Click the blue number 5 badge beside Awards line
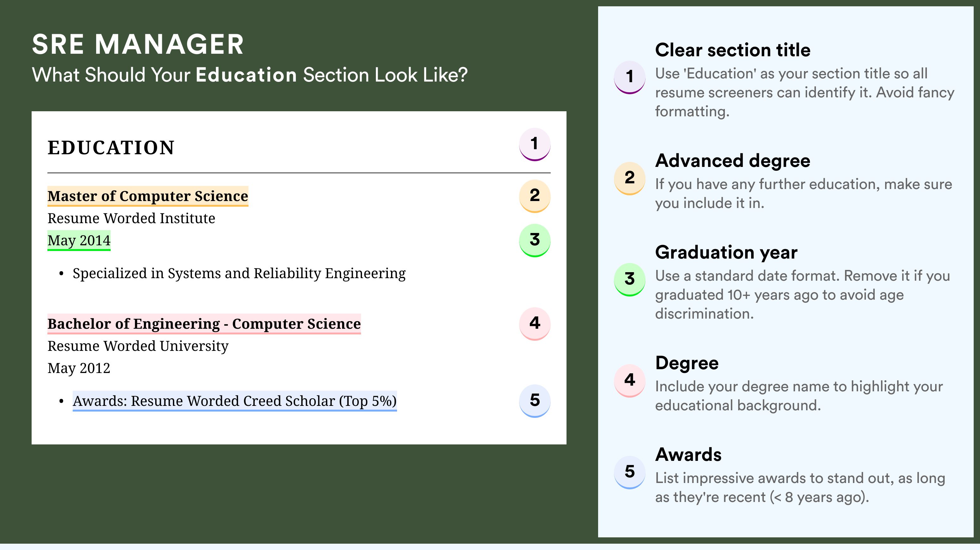The width and height of the screenshot is (980, 550). tap(535, 401)
